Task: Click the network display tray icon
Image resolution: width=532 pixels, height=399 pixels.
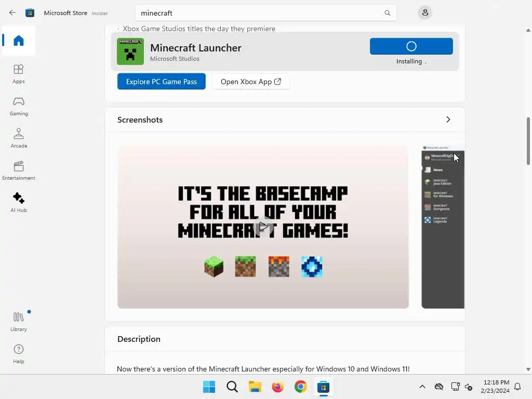Action: 455,387
